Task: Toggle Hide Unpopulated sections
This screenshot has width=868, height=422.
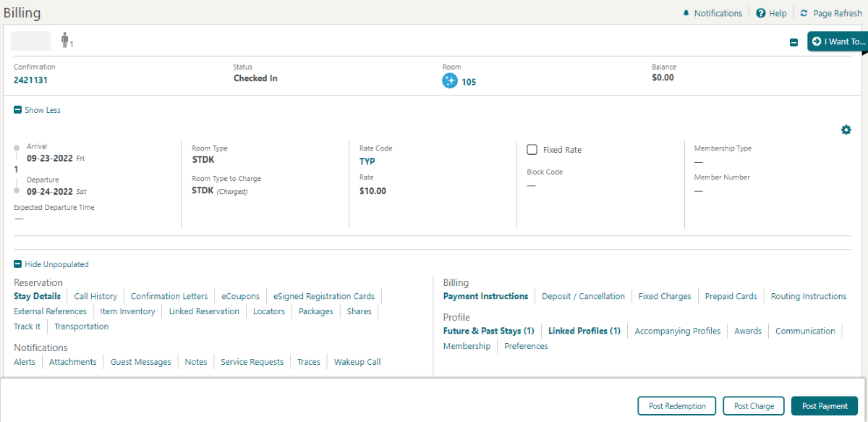Action: point(51,263)
